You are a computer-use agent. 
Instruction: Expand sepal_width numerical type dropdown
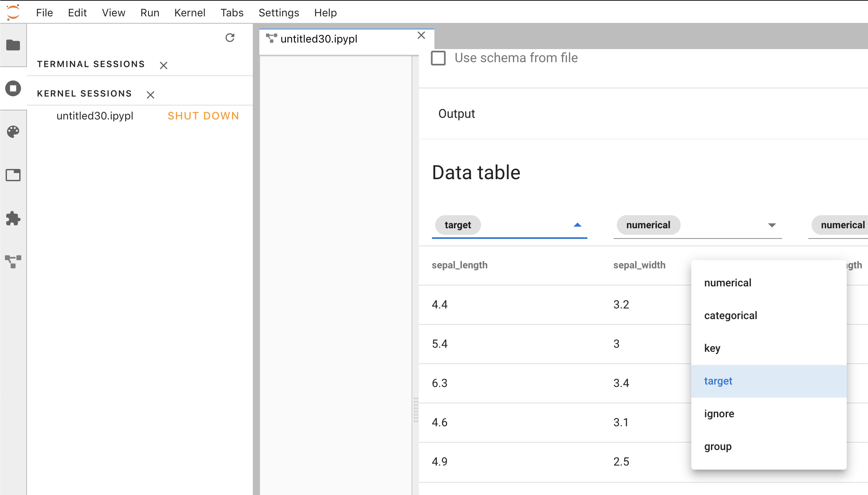click(771, 225)
